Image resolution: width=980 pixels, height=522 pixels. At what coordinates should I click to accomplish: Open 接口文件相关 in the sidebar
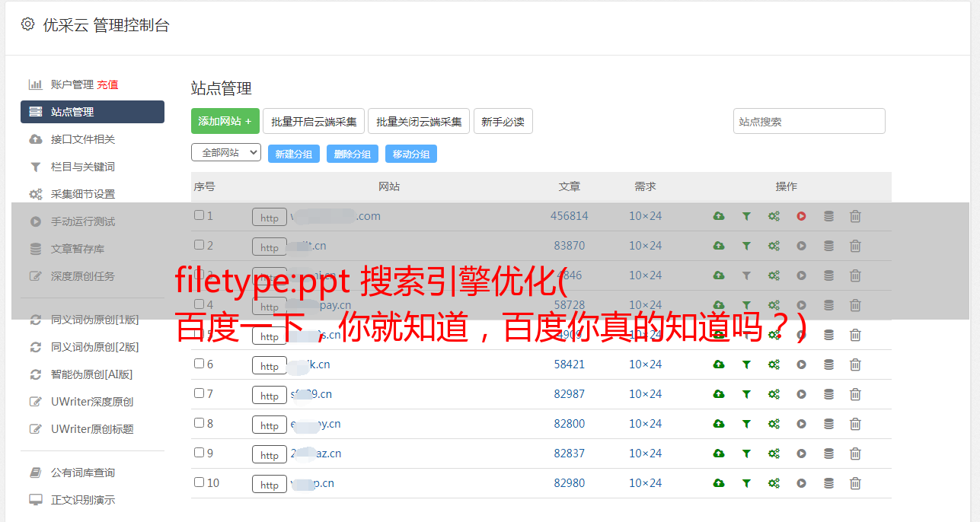coord(83,139)
